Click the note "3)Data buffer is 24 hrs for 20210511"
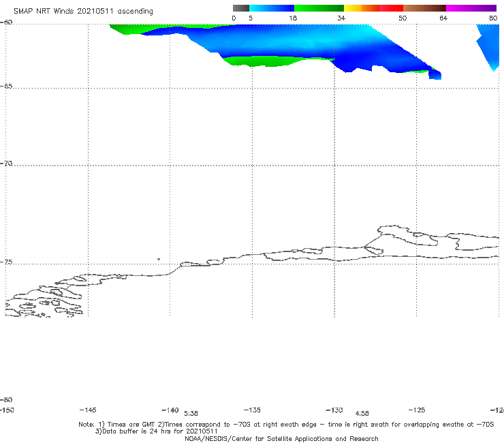The width and height of the screenshot is (504, 443). 157,431
